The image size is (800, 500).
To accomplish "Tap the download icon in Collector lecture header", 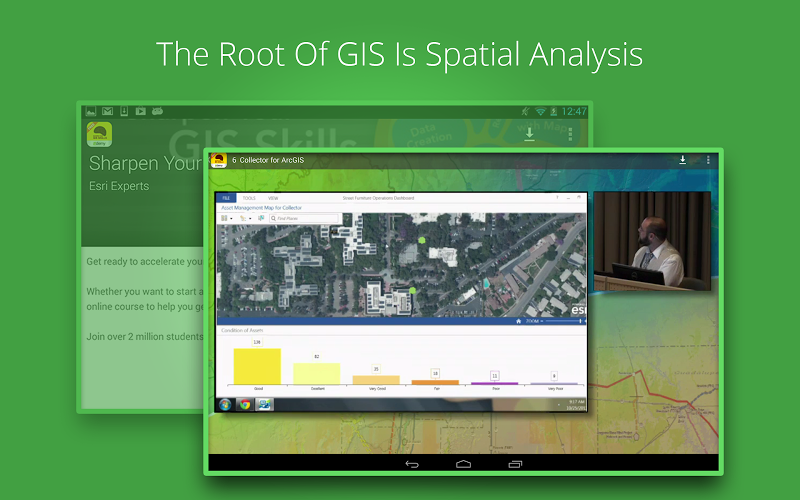I will tap(683, 160).
